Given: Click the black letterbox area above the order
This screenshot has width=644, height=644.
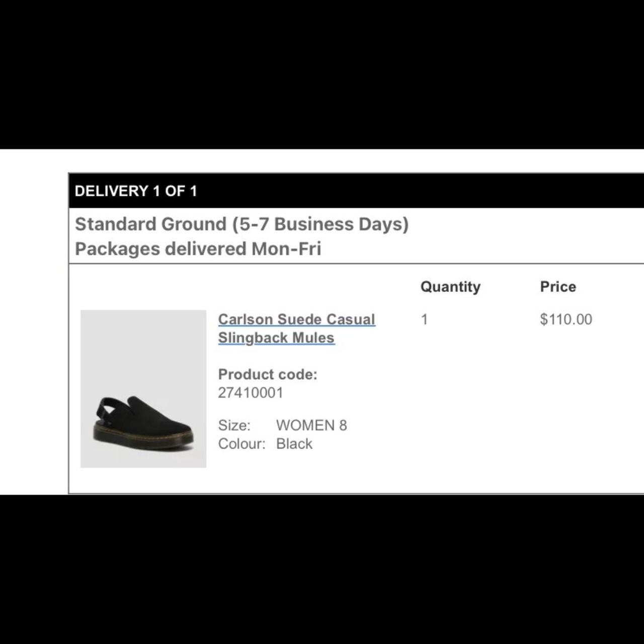Looking at the screenshot, I should pos(322,74).
